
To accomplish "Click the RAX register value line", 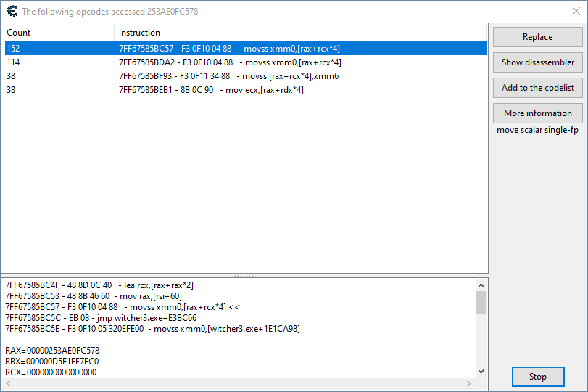I will (x=52, y=350).
